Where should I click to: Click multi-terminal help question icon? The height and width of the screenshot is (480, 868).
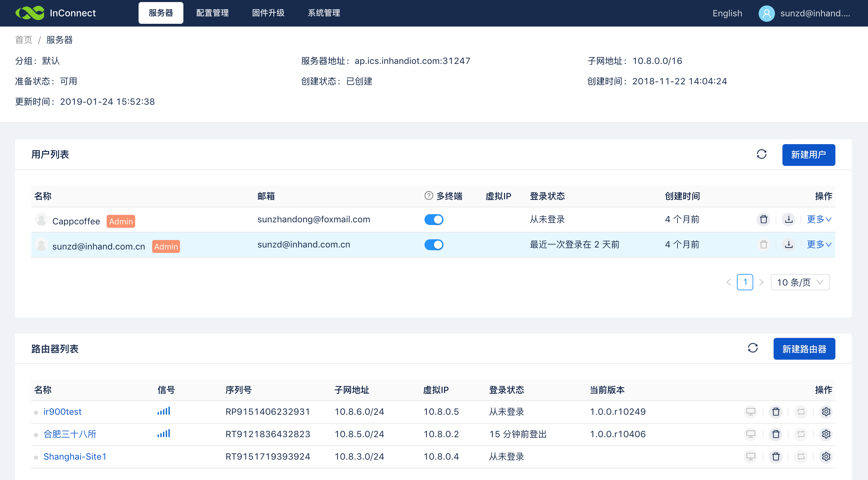point(429,196)
